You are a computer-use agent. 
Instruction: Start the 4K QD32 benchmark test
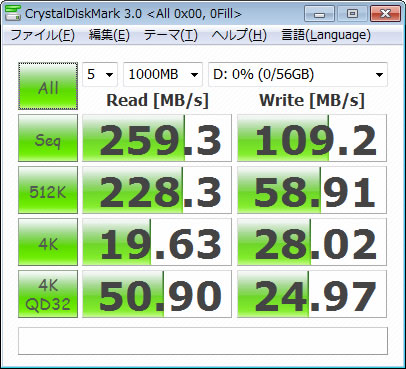pos(48,294)
